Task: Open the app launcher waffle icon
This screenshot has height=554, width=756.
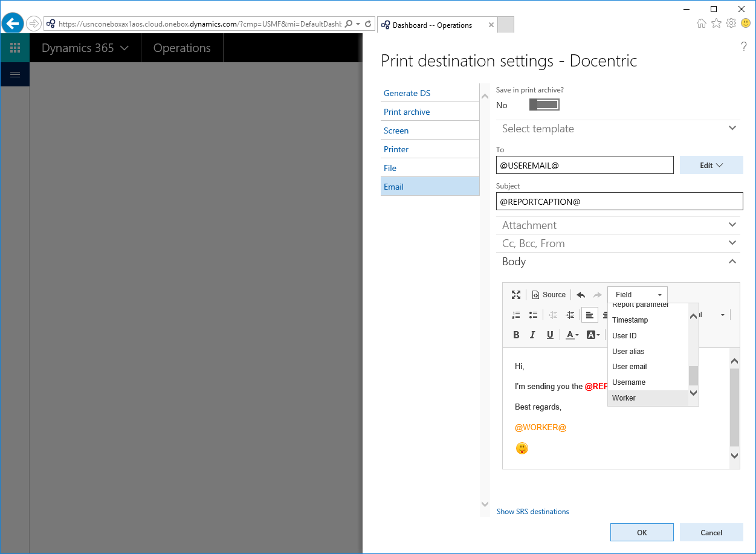Action: pyautogui.click(x=15, y=48)
